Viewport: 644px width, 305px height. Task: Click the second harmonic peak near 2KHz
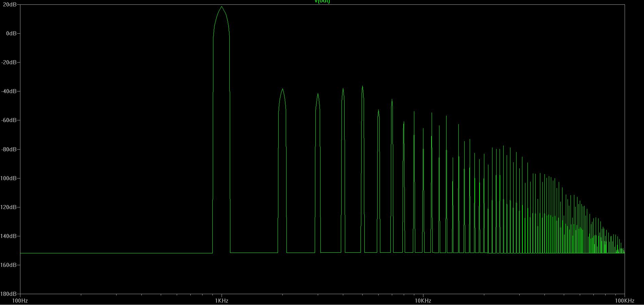coord(282,89)
